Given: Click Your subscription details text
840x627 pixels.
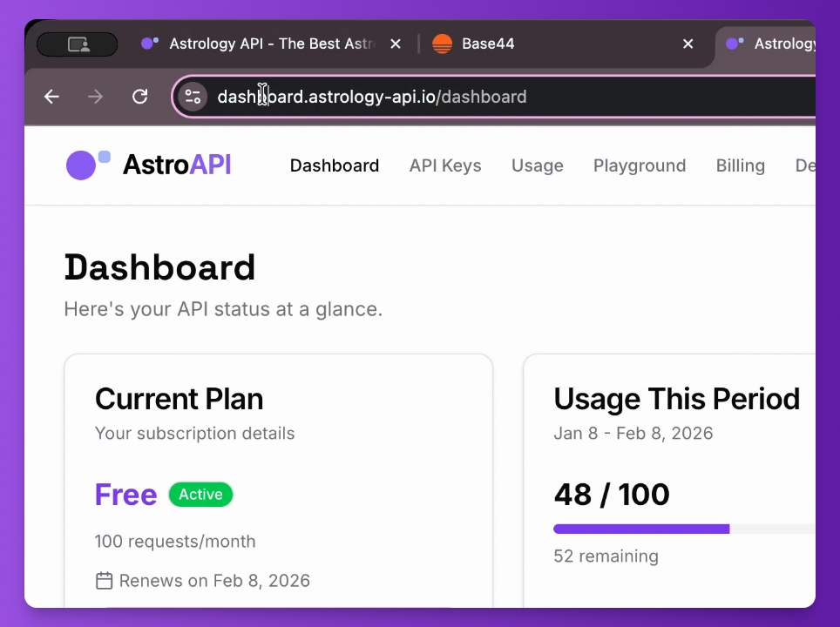Looking at the screenshot, I should 195,433.
